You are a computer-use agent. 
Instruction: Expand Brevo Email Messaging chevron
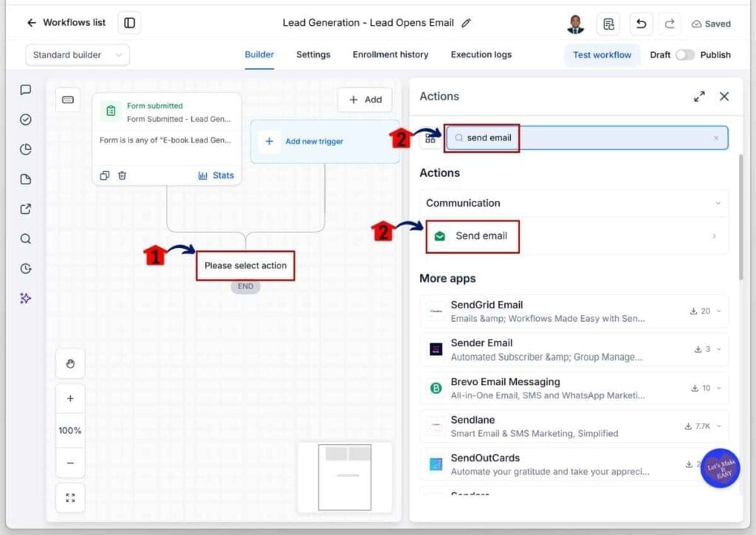coord(718,388)
